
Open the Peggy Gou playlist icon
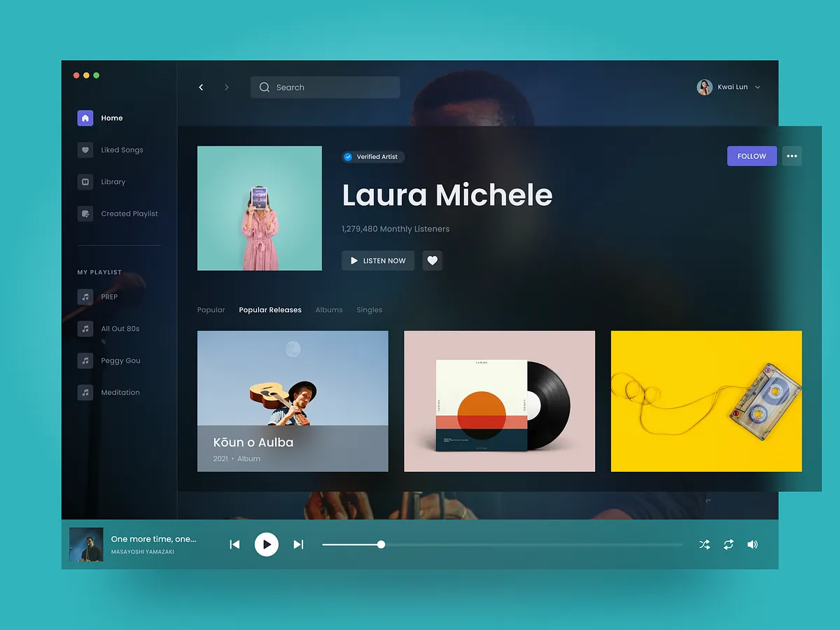point(85,360)
